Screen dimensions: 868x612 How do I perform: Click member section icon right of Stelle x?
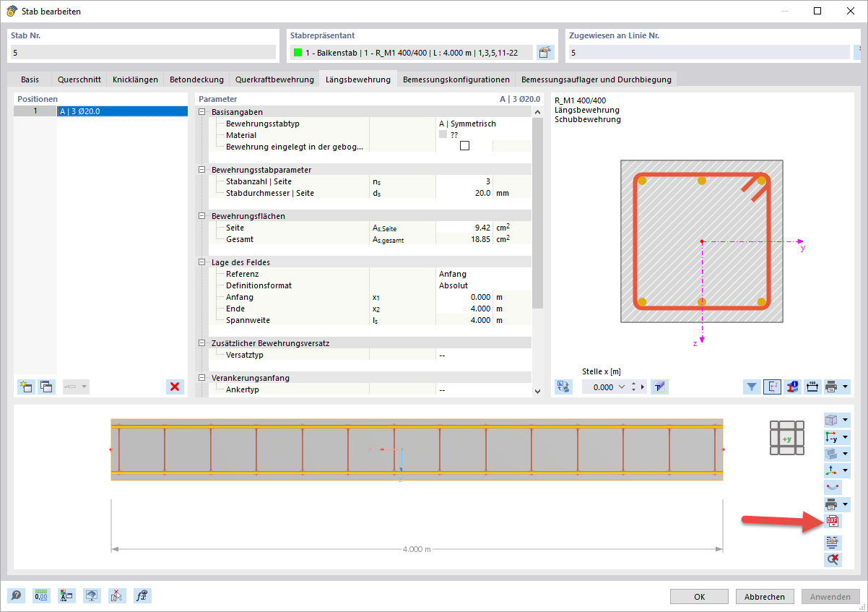[x=659, y=387]
